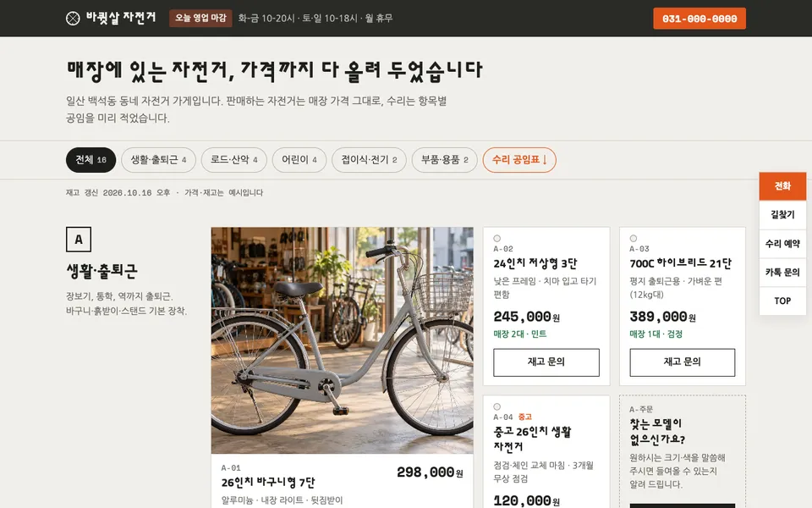Click the 전화 side quick button

click(782, 186)
